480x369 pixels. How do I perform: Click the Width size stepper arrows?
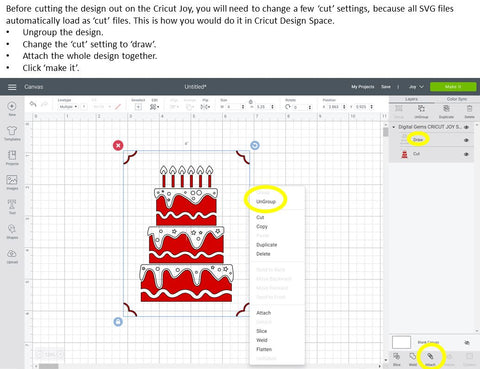point(243,107)
